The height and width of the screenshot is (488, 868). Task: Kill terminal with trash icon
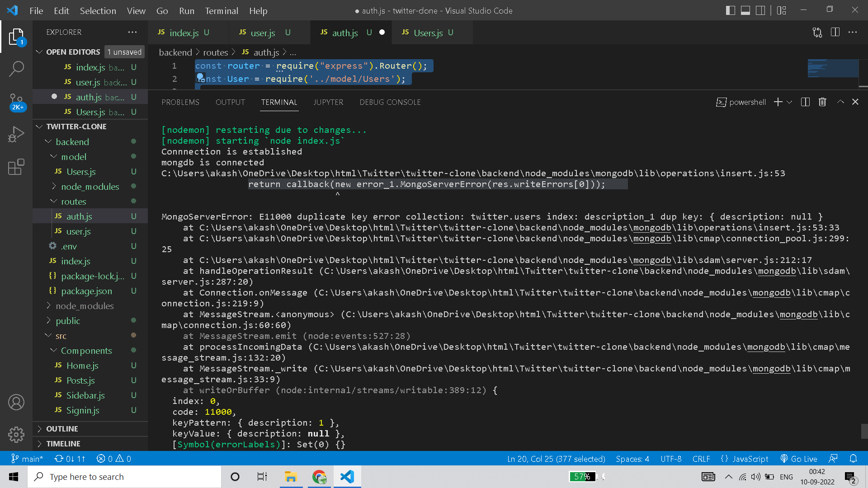point(822,102)
